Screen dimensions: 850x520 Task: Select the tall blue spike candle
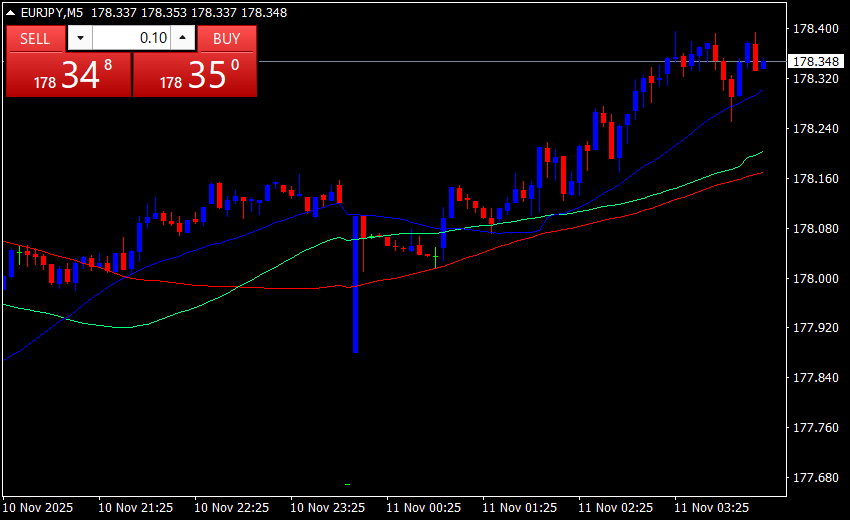tap(355, 300)
